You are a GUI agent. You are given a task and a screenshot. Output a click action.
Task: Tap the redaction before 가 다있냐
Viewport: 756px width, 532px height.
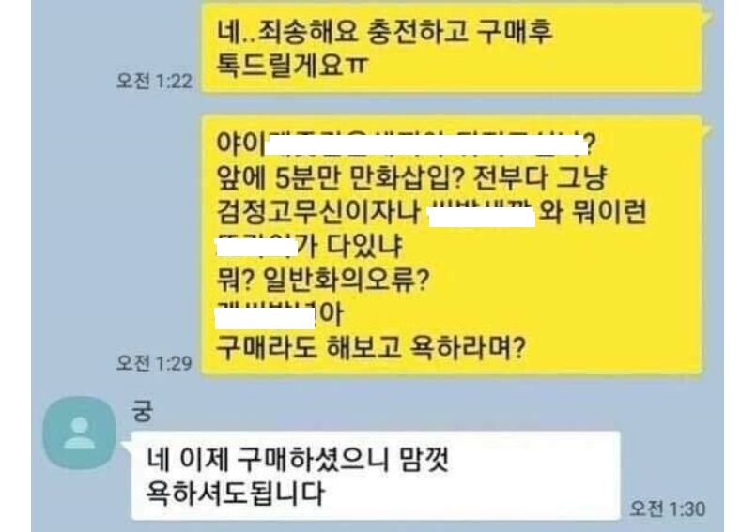coord(256,247)
